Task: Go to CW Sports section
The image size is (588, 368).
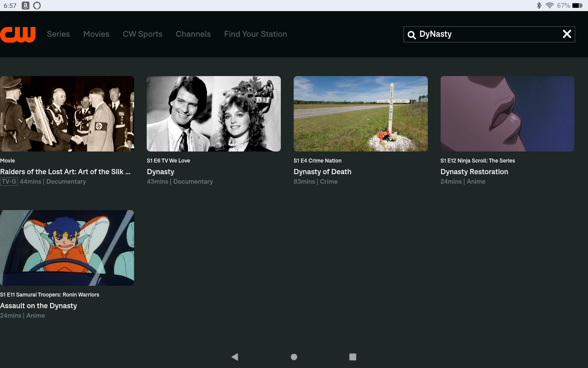Action: tap(142, 34)
